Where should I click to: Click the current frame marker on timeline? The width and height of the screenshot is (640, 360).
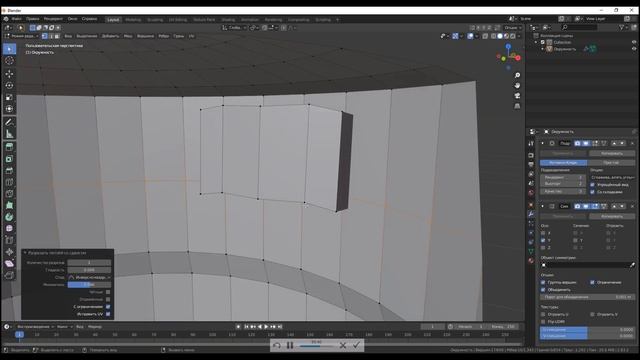(x=19, y=335)
